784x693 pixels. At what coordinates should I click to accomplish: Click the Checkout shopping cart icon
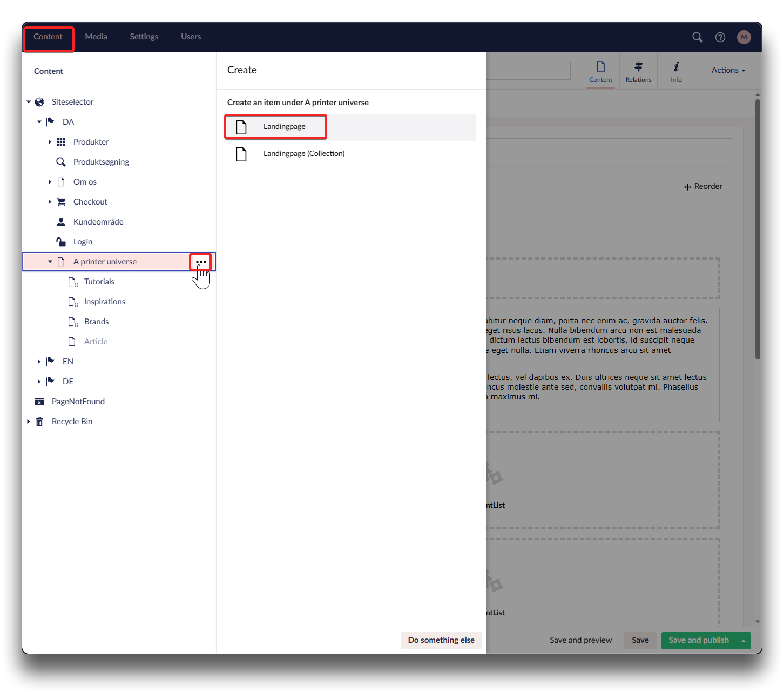tap(61, 202)
